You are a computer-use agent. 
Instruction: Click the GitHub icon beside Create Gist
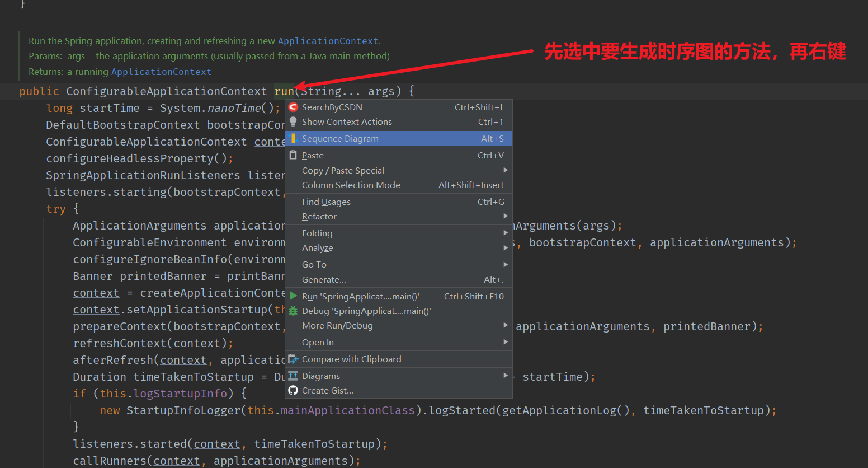293,390
